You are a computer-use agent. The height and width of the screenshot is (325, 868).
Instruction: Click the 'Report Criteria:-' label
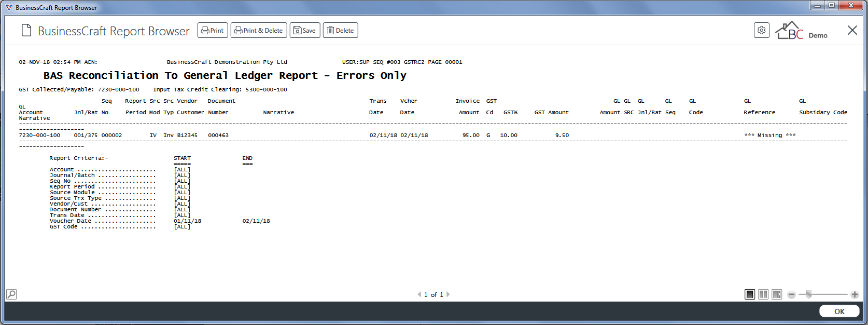[x=79, y=158]
